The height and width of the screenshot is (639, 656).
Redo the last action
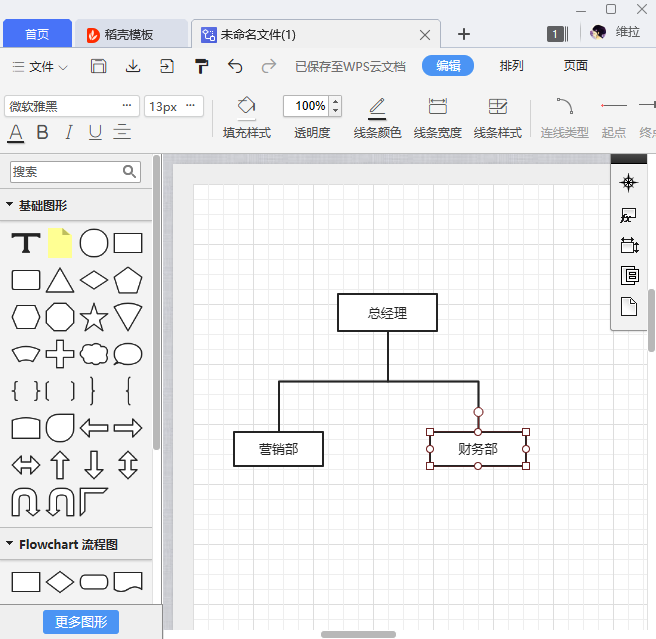269,66
